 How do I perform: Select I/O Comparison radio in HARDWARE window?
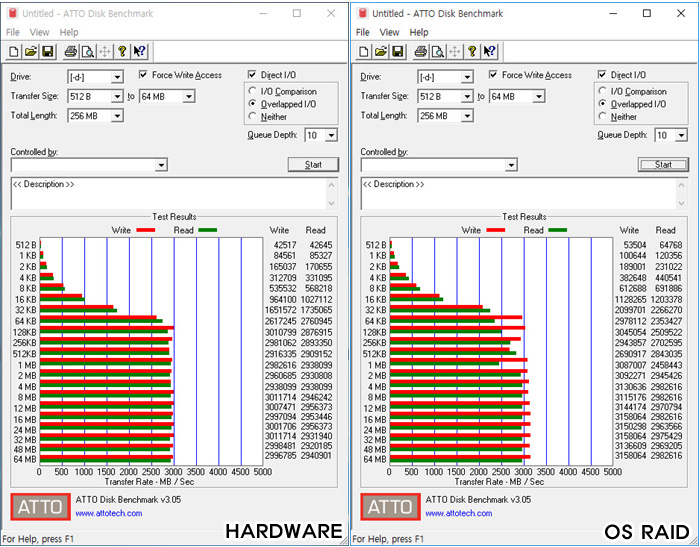(252, 91)
